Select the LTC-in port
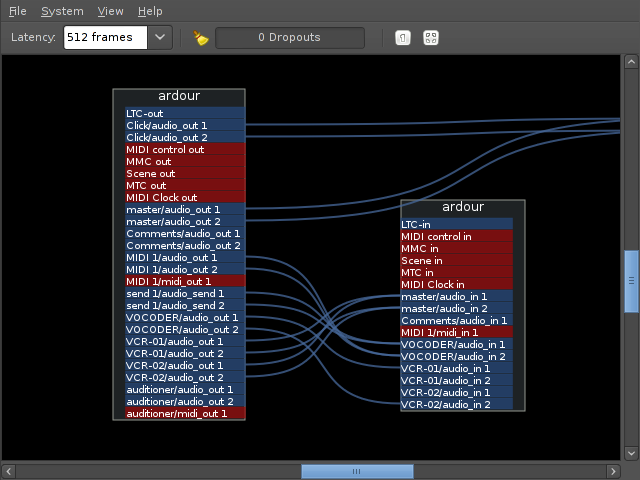This screenshot has height=480, width=640. tap(457, 224)
